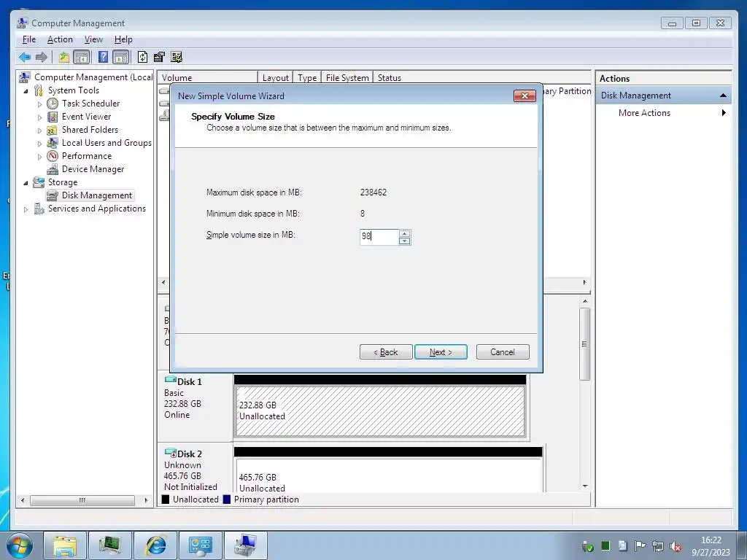
Task: Open the More Actions submenu
Action: (x=644, y=113)
